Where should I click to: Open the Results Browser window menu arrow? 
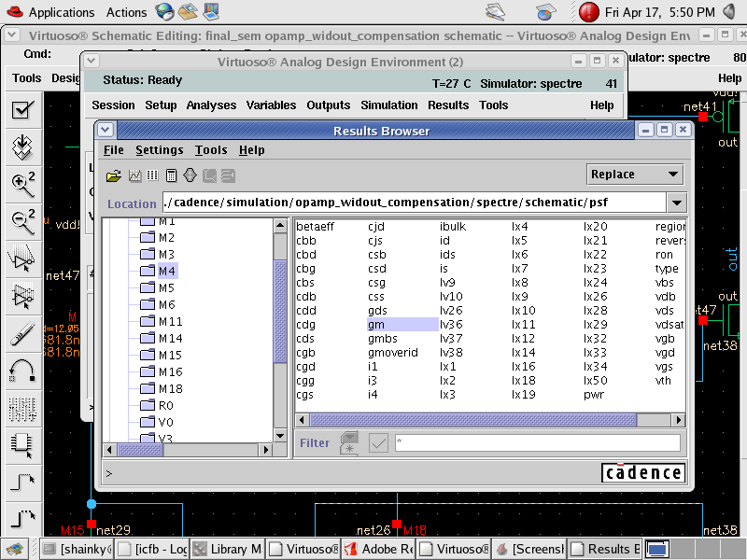tap(106, 130)
